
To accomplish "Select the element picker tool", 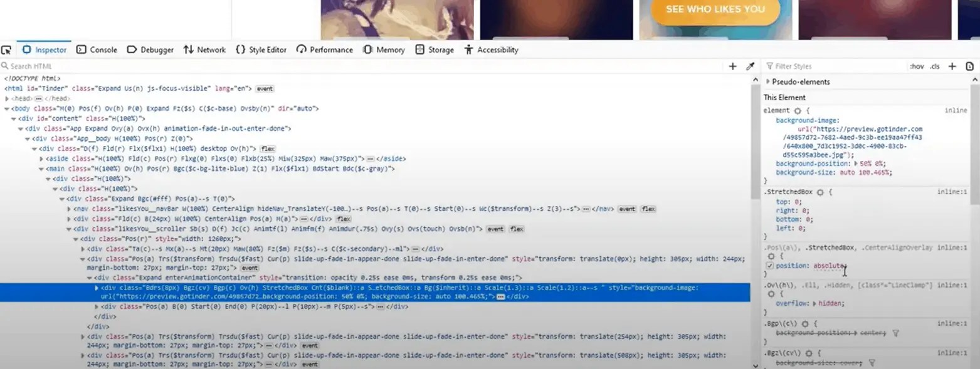I will pos(6,49).
